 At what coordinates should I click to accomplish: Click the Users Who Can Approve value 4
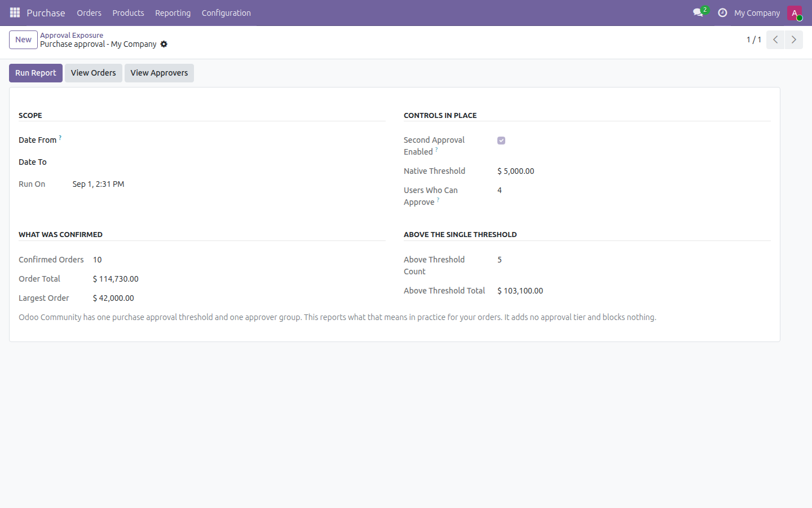click(500, 190)
